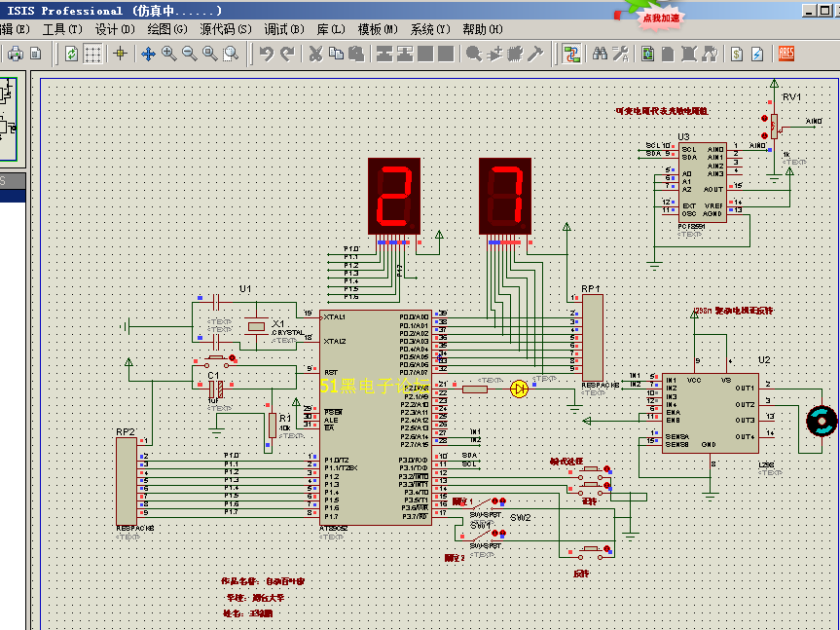Click the Redo arrow icon
This screenshot has width=840, height=630.
point(288,54)
